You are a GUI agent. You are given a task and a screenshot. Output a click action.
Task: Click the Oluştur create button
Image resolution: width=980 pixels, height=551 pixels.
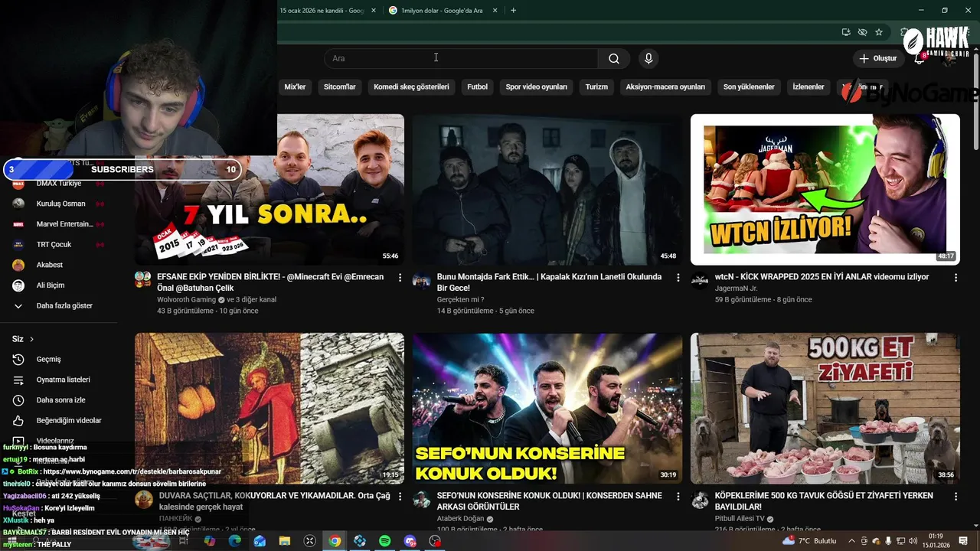(x=878, y=58)
